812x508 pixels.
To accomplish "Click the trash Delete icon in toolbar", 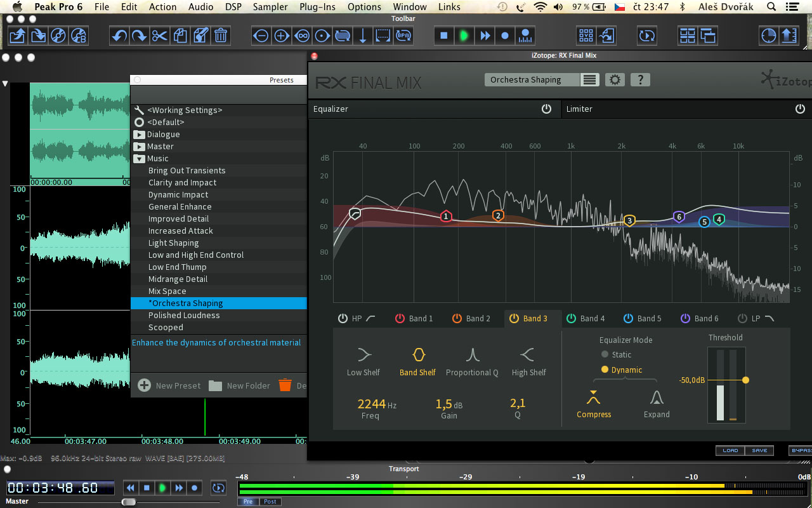I will click(220, 36).
